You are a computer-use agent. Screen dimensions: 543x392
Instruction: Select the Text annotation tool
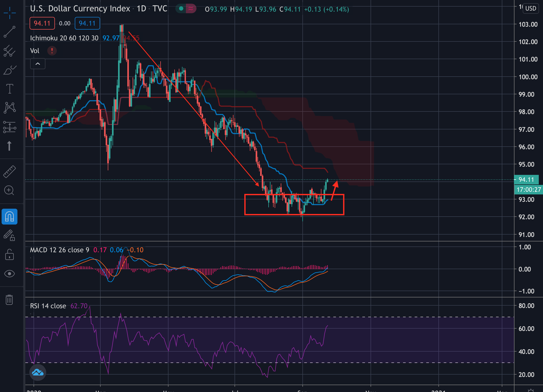coord(10,89)
